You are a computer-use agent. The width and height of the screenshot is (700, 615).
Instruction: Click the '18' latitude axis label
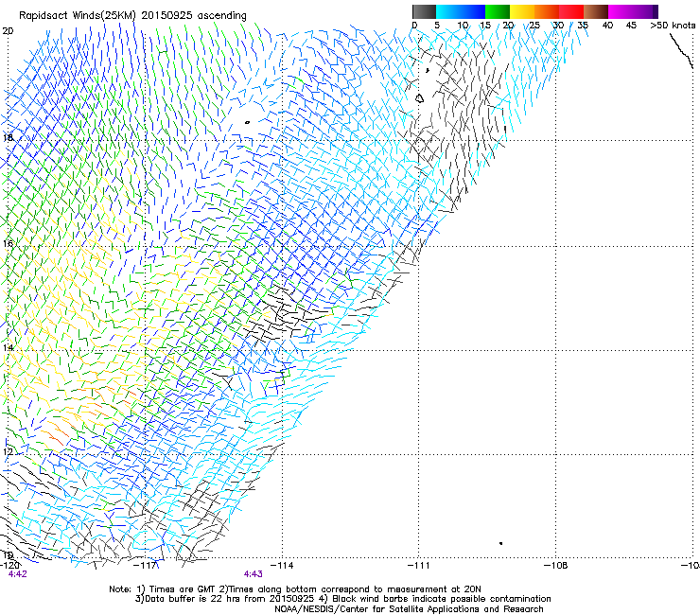tap(8, 137)
